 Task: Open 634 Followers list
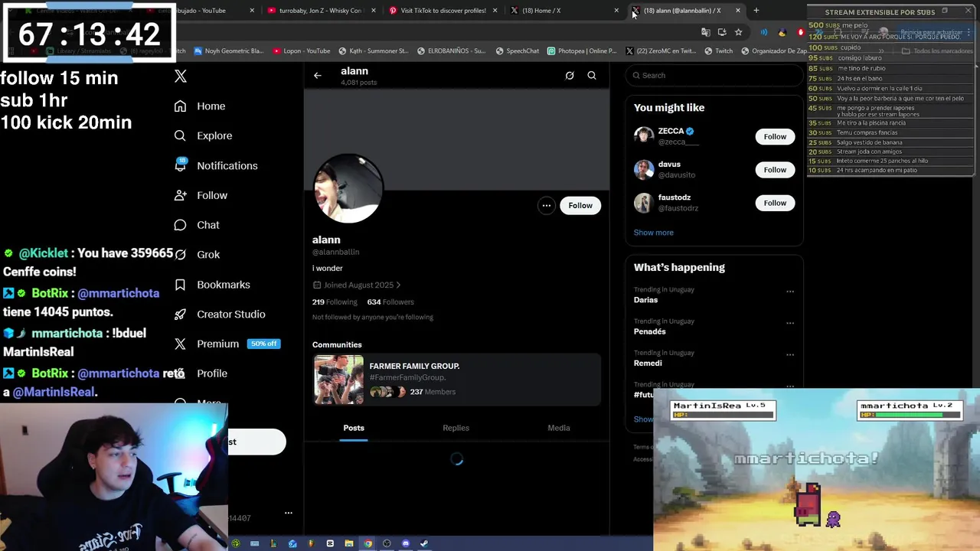pyautogui.click(x=390, y=302)
